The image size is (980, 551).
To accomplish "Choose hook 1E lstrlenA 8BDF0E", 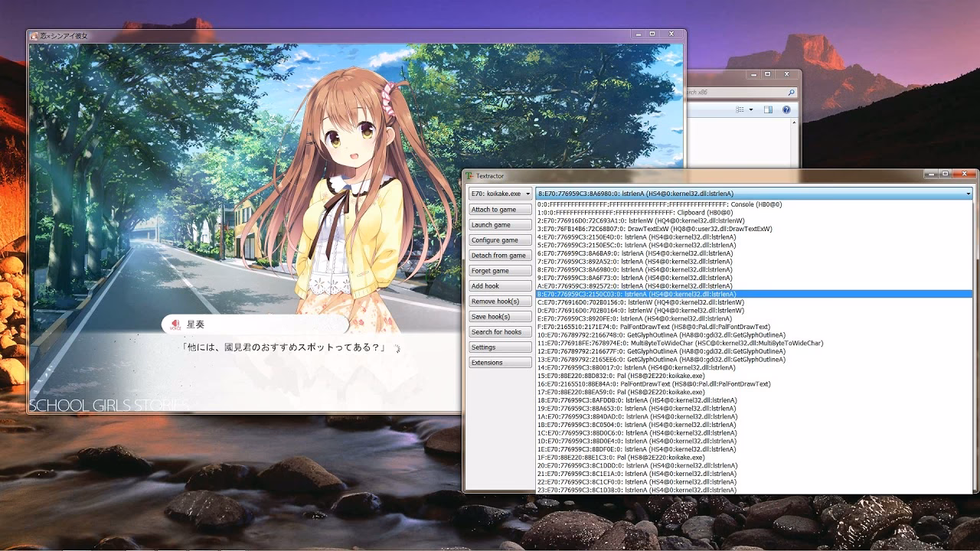I will (x=754, y=449).
